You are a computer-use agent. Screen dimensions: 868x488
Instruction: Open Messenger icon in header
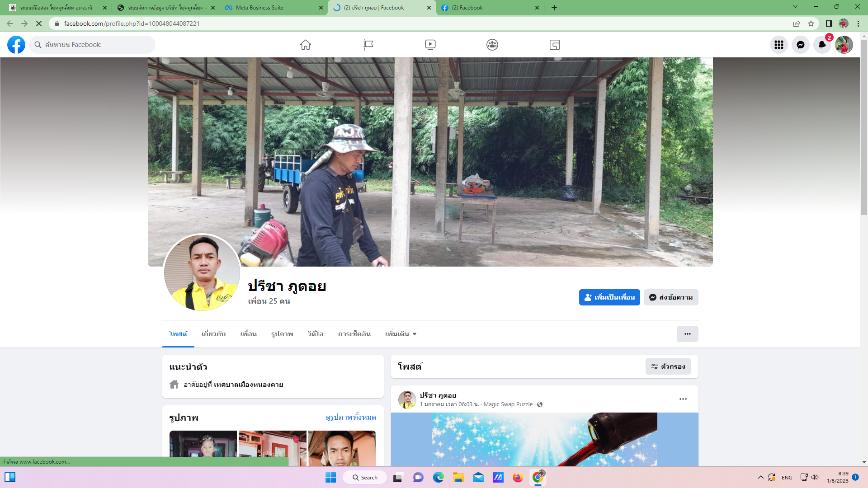(800, 45)
